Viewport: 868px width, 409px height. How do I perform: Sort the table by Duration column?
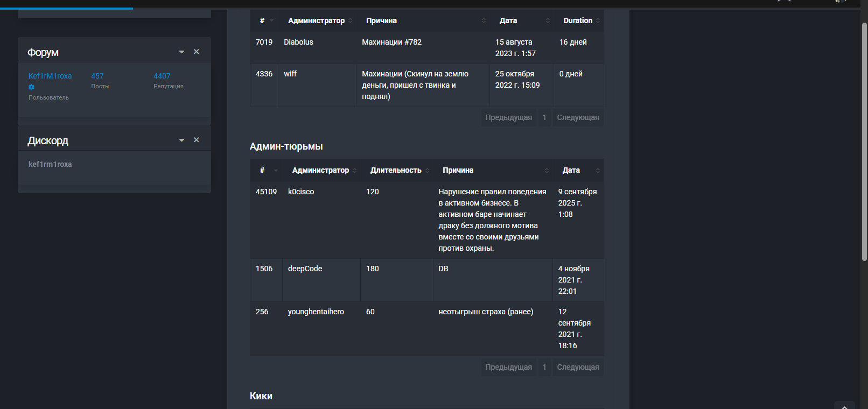click(x=598, y=20)
